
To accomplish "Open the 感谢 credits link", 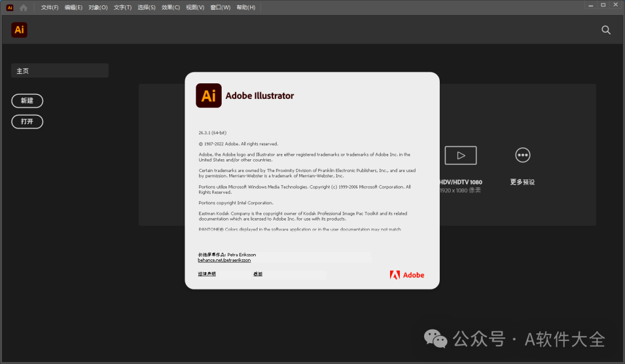I will [258, 274].
